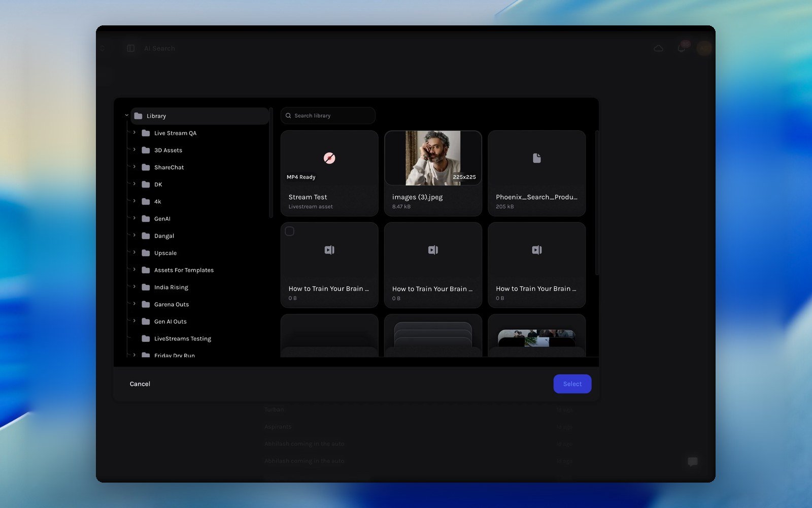Click the GenAI folder icon

pos(146,219)
